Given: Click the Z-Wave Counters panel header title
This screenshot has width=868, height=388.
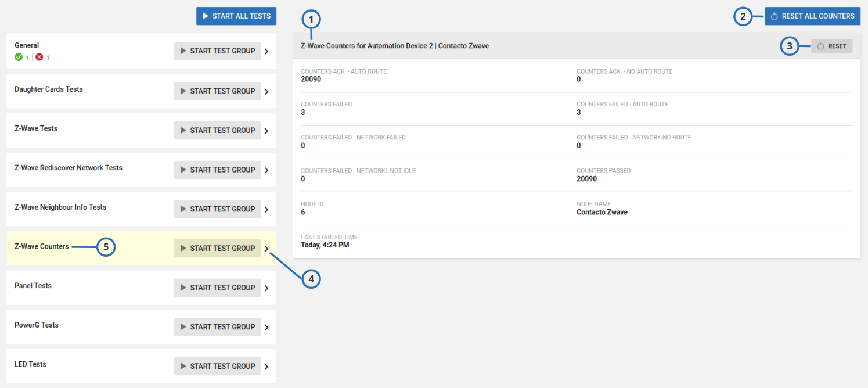Looking at the screenshot, I should tap(395, 46).
